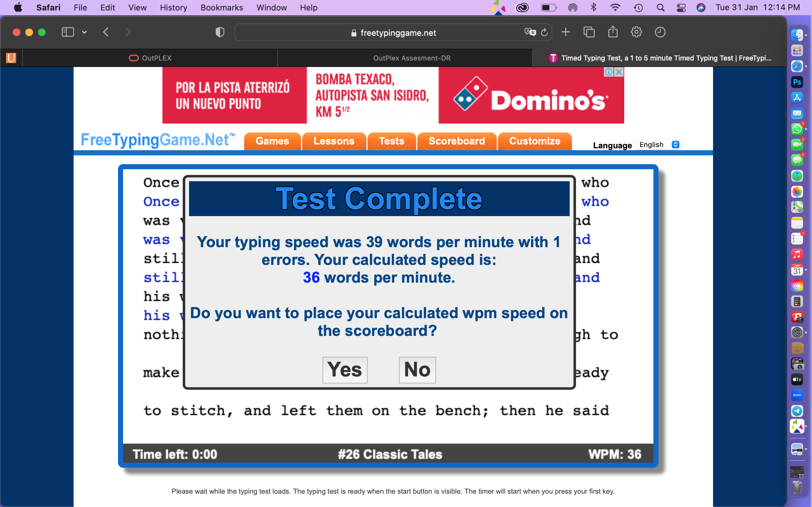812x507 pixels.
Task: Click No to decline scoreboard posting
Action: tap(417, 369)
